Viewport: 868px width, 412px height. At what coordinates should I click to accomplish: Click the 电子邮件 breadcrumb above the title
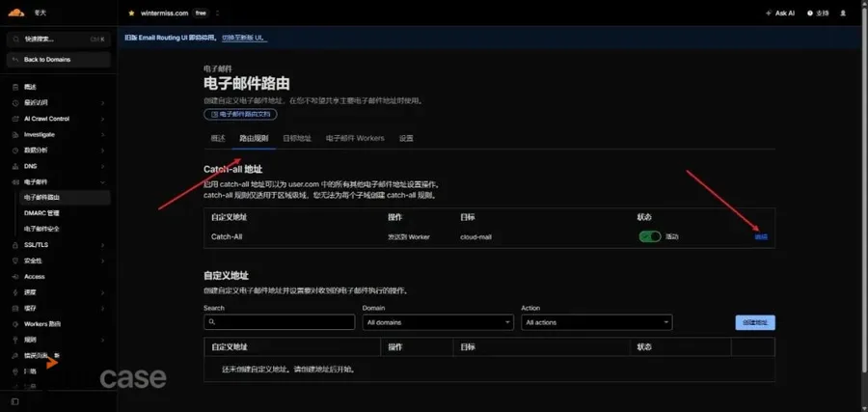[218, 69]
